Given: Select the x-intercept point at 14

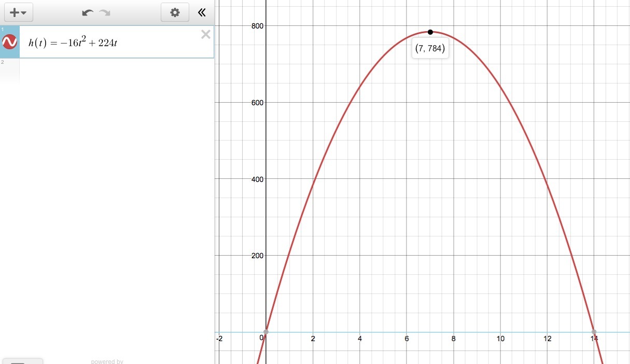Looking at the screenshot, I should (x=594, y=332).
